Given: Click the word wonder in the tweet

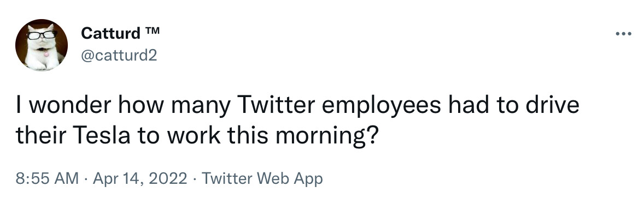Looking at the screenshot, I should click(70, 105).
